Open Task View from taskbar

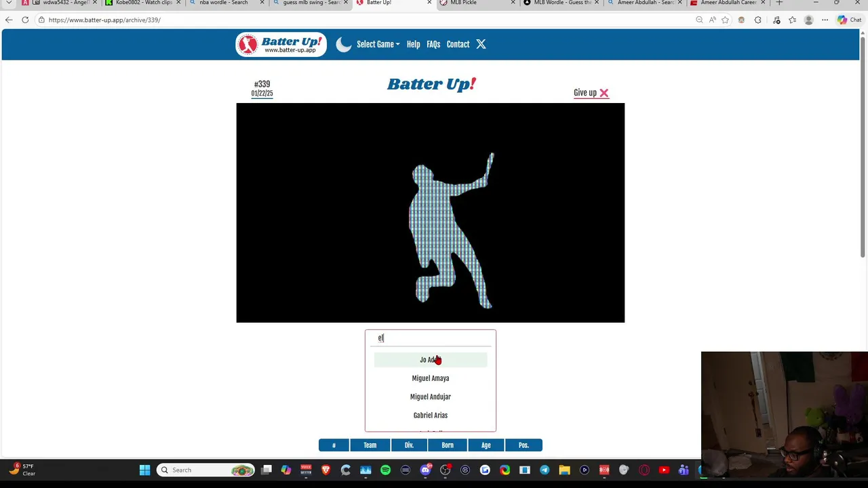pos(267,470)
